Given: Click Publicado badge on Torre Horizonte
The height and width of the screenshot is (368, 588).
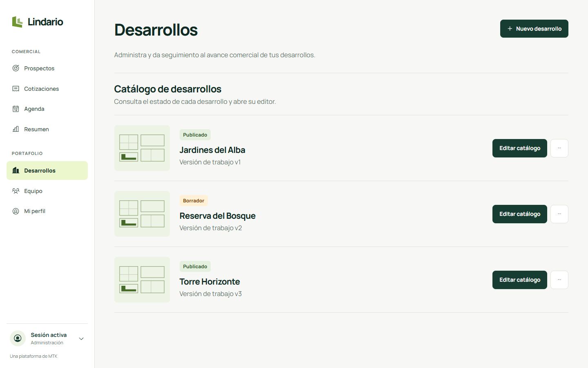Looking at the screenshot, I should click(195, 267).
